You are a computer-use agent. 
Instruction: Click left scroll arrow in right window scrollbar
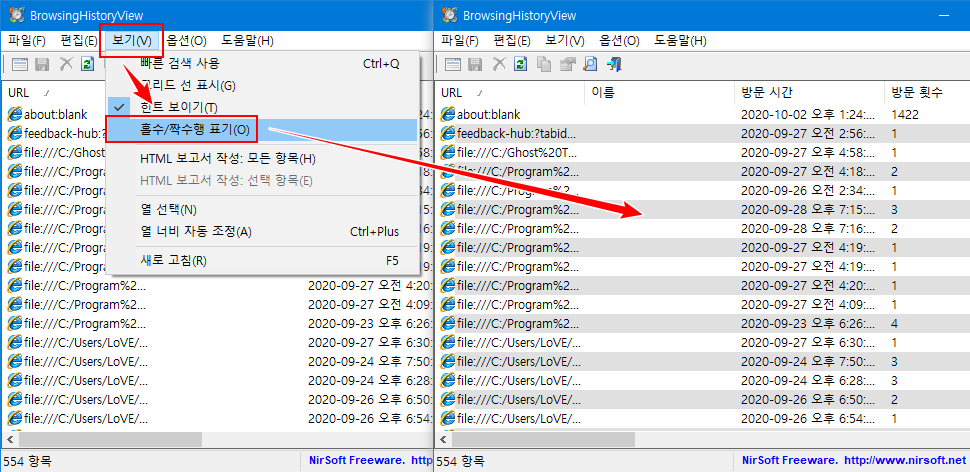[x=444, y=440]
